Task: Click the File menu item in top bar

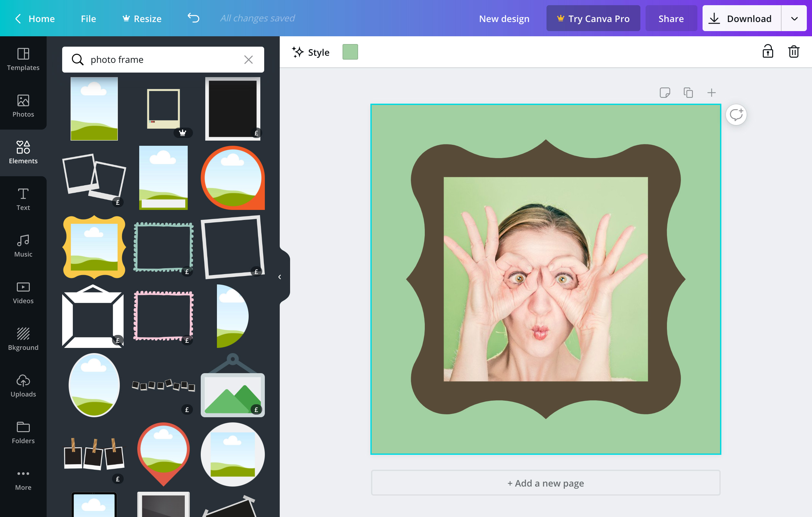Action: [88, 18]
